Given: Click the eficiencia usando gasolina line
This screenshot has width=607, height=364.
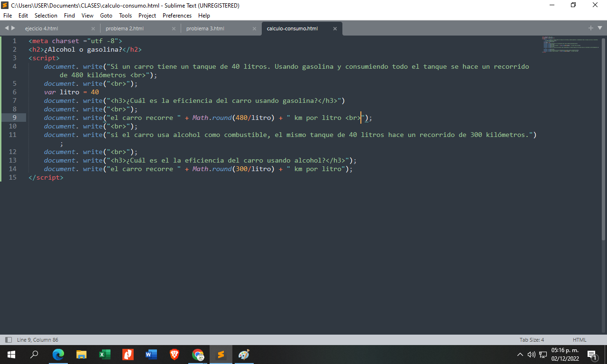Looking at the screenshot, I should tap(194, 100).
